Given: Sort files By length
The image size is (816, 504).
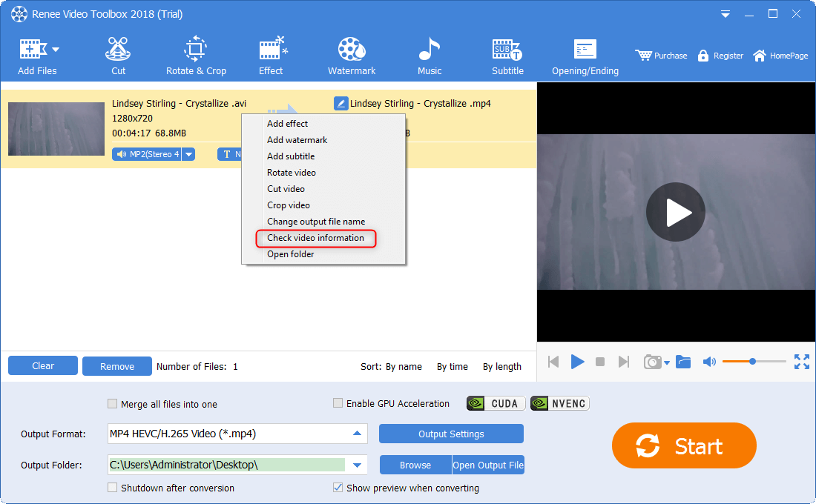Looking at the screenshot, I should point(501,367).
